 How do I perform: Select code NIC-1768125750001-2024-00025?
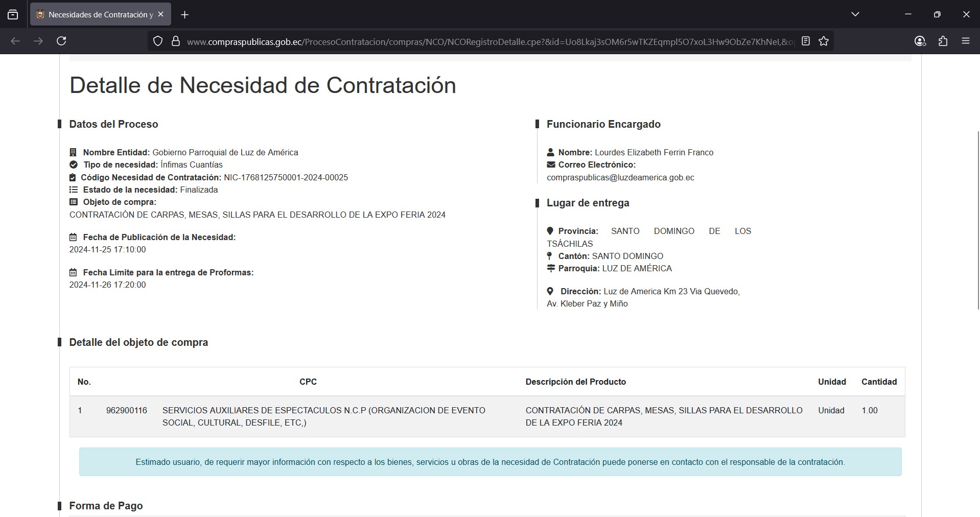click(x=286, y=177)
